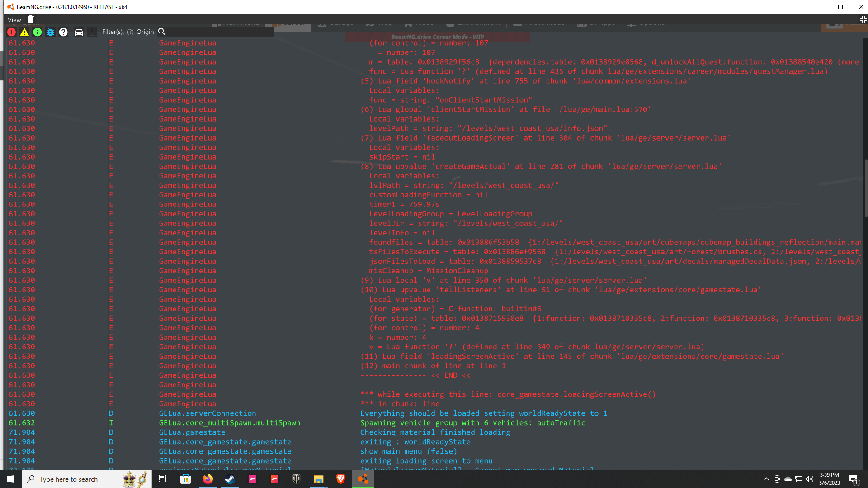The width and height of the screenshot is (868, 488).
Task: Click the filter search magnifier icon
Action: click(162, 32)
